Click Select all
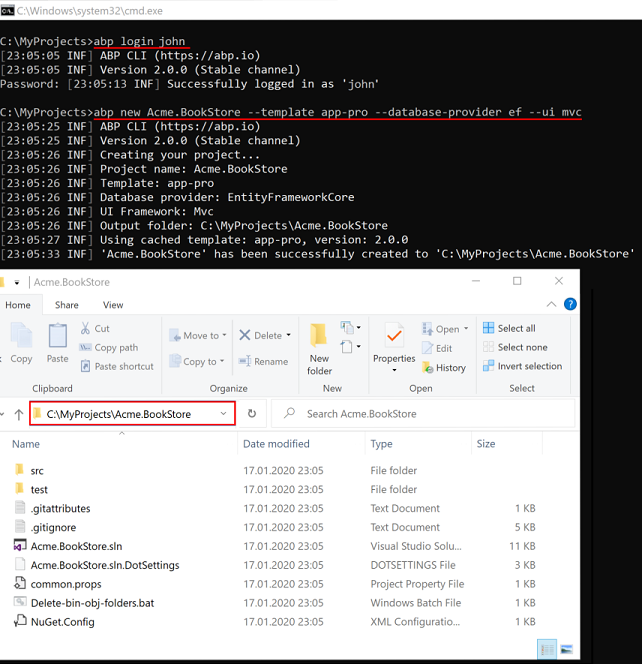The image size is (642, 664). click(x=509, y=328)
